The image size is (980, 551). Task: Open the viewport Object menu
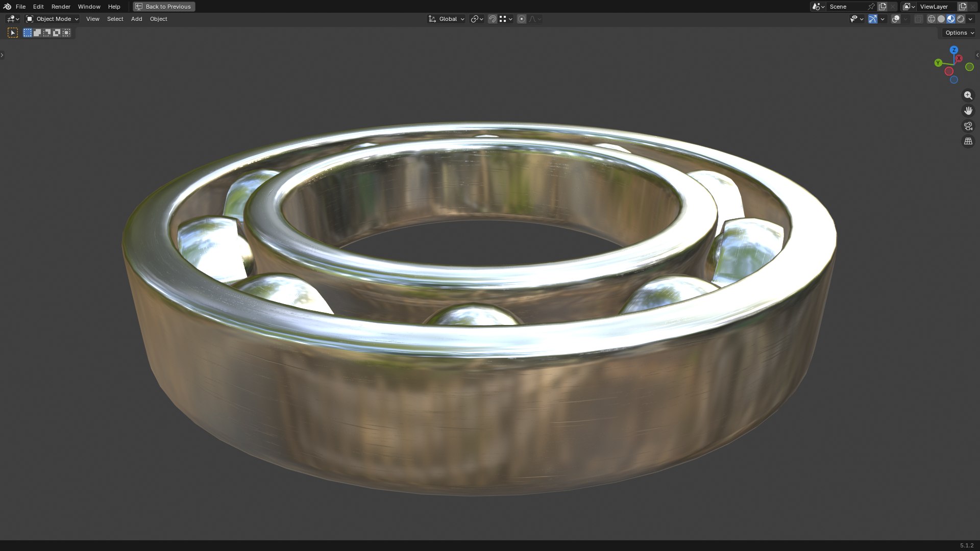[158, 19]
